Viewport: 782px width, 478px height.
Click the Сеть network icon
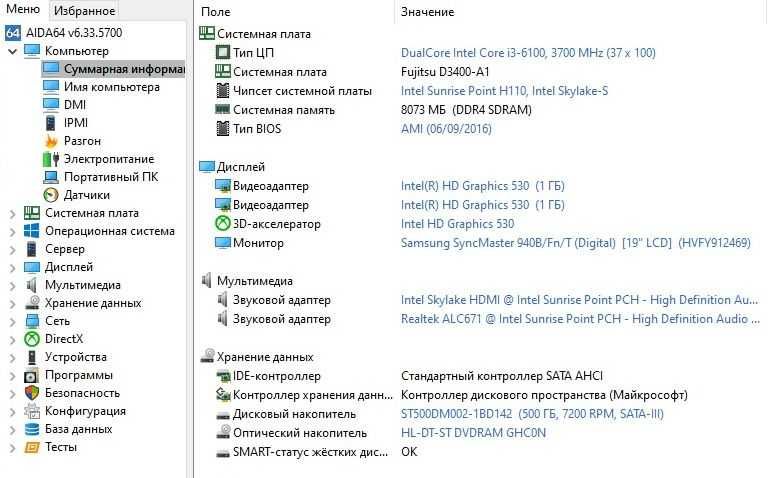pyautogui.click(x=32, y=321)
